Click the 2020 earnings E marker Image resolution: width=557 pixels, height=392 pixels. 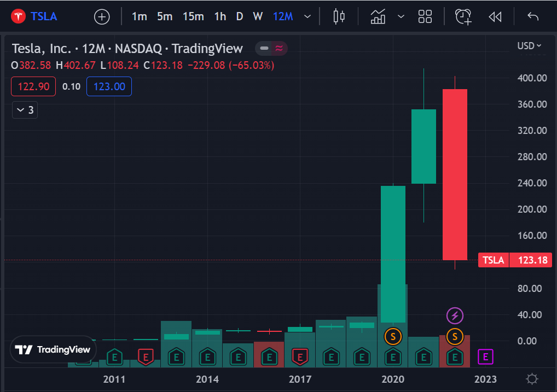click(x=393, y=357)
